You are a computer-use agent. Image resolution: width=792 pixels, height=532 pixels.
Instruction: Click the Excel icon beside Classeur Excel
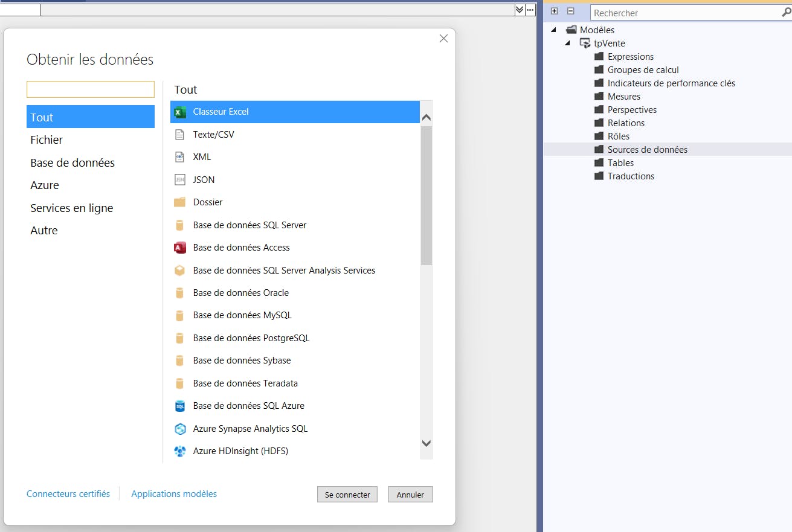pos(179,112)
